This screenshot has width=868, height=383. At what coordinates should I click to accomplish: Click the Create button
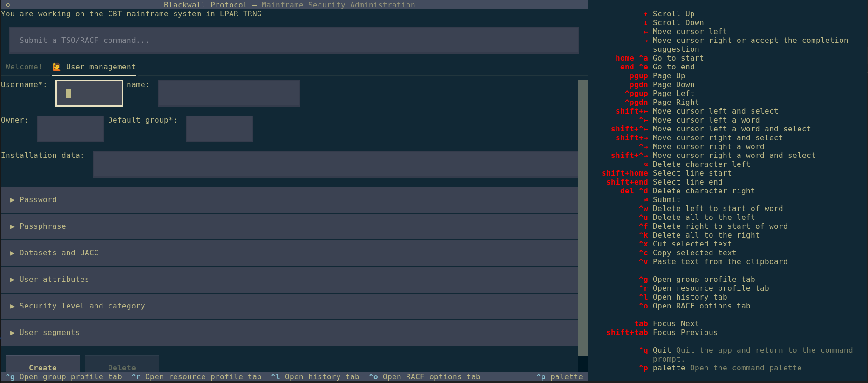43,364
